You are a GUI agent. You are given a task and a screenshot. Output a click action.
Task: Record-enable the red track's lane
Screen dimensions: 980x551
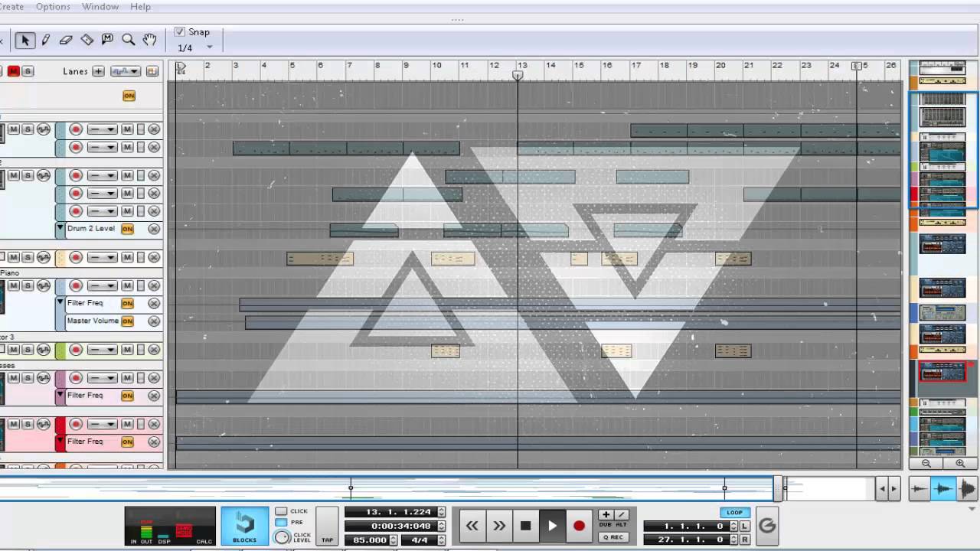76,425
